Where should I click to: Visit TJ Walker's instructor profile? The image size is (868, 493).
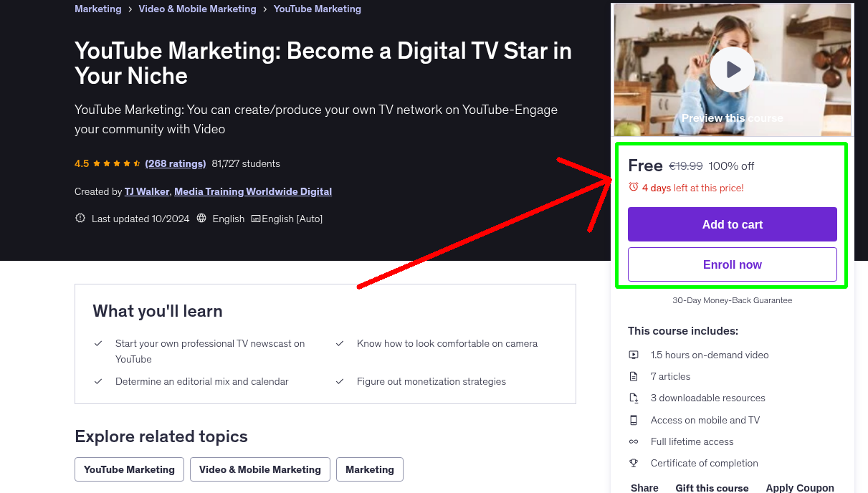[146, 191]
